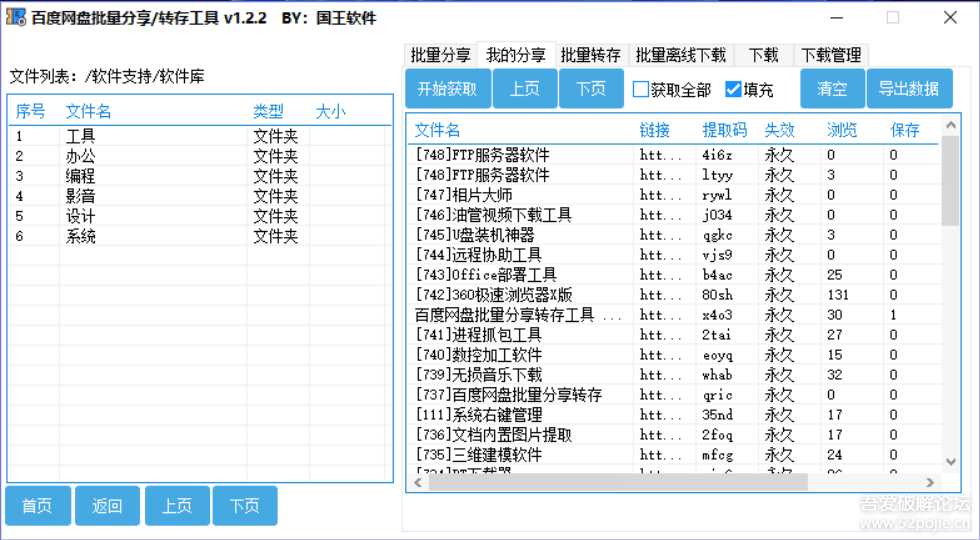Open the 批量转存 tab
Screen dimensions: 980x540
(590, 55)
